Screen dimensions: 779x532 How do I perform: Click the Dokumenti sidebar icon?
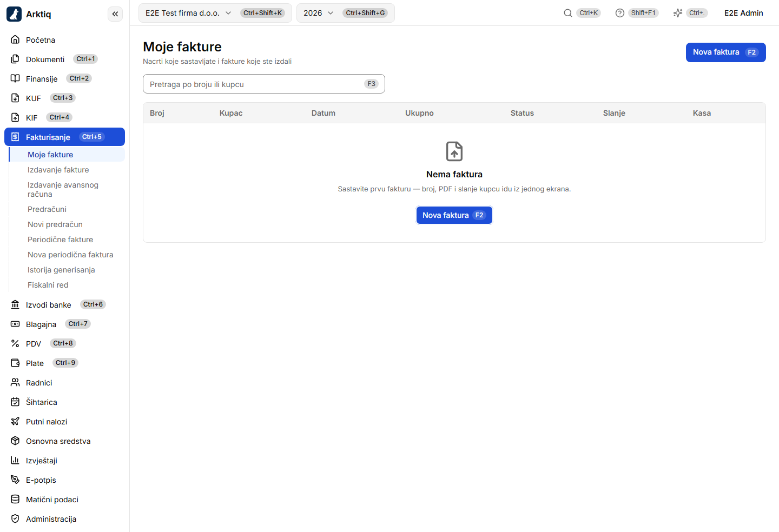click(x=15, y=59)
